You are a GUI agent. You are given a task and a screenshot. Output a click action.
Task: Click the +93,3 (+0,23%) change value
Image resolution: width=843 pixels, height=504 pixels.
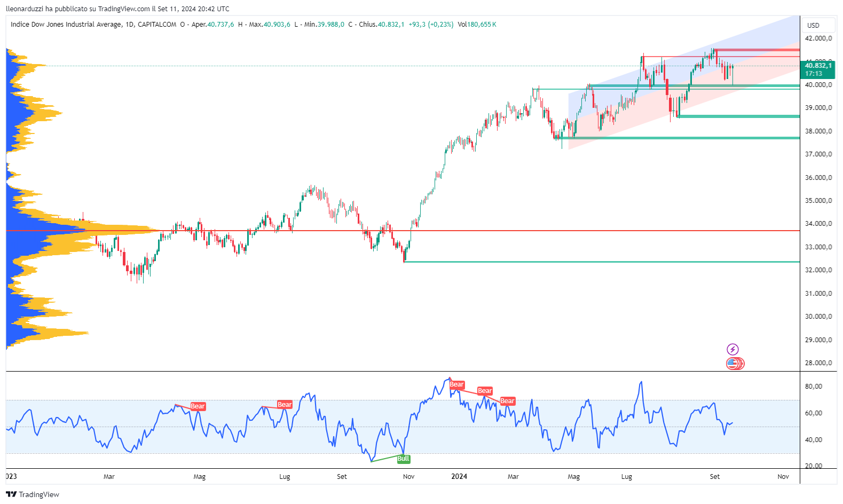pos(431,25)
